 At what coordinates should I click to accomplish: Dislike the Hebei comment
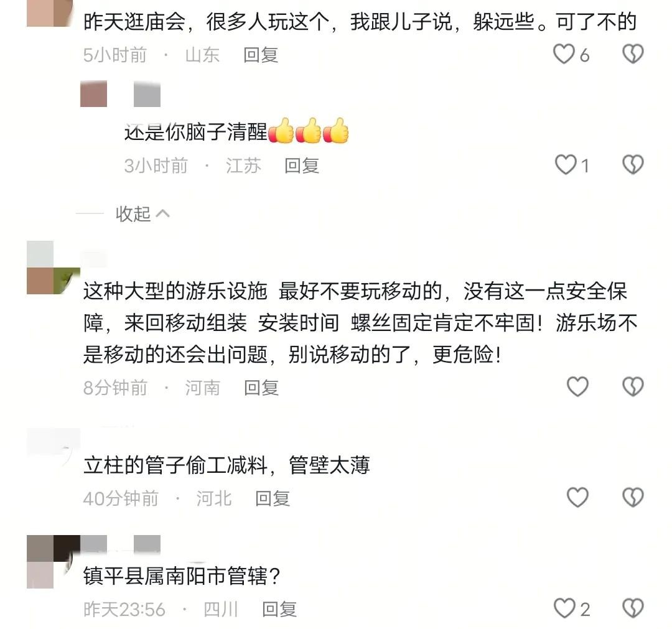coord(633,498)
